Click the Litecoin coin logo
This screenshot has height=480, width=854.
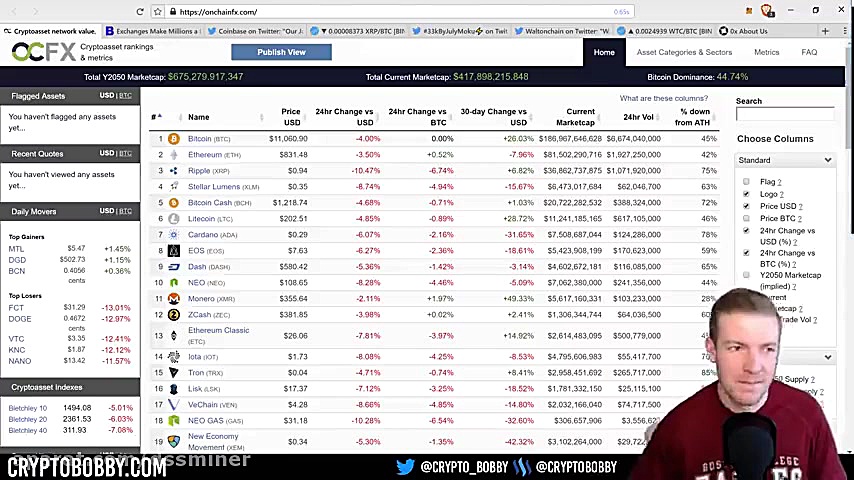click(174, 218)
